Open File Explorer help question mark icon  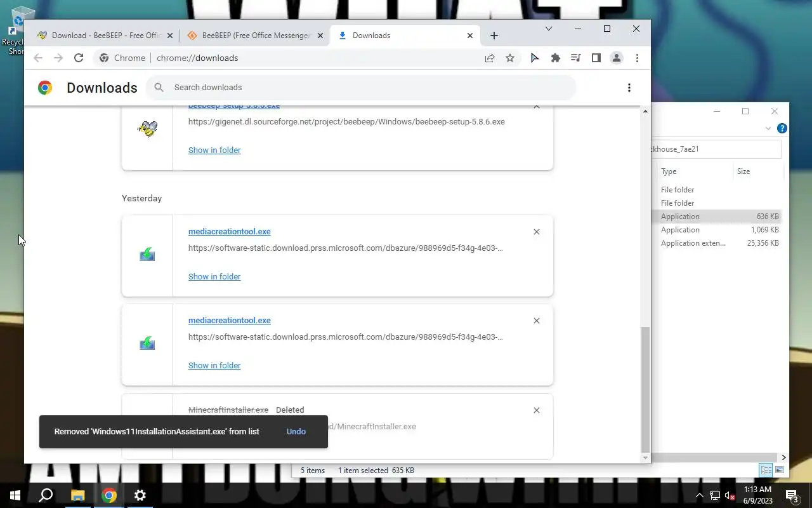click(782, 128)
